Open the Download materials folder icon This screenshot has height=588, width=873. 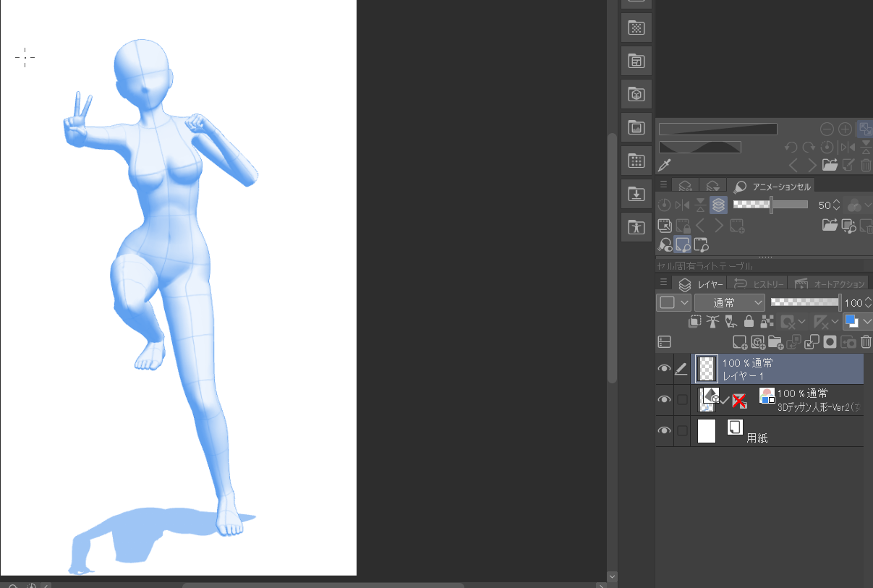point(636,194)
